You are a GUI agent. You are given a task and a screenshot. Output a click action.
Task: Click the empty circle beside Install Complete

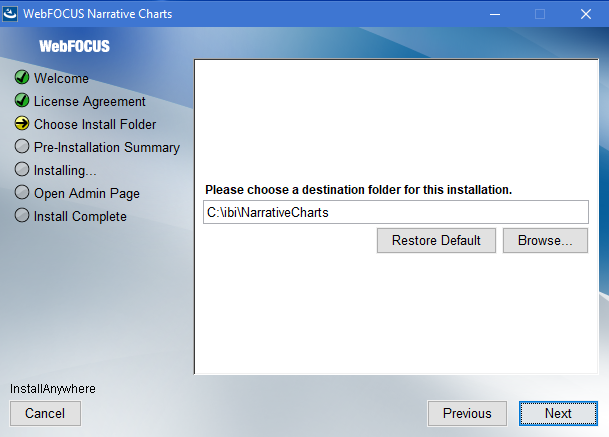pos(22,215)
